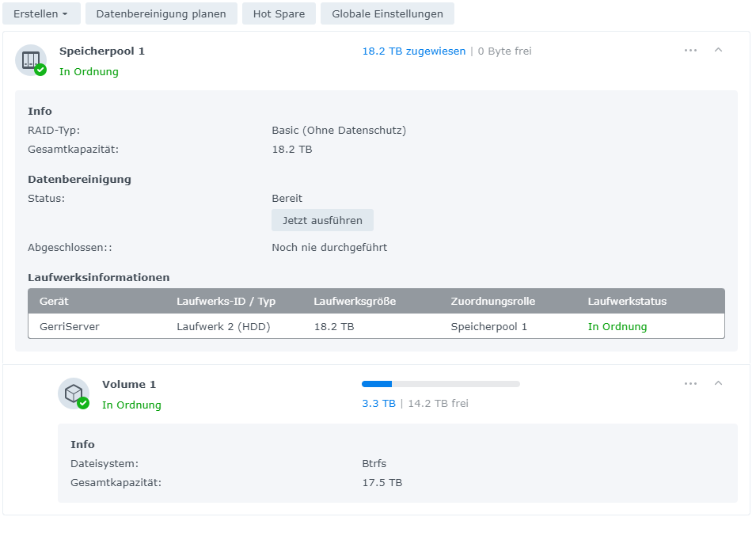Collapse the Speicherpool 1 section
The image size is (756, 536).
(718, 50)
